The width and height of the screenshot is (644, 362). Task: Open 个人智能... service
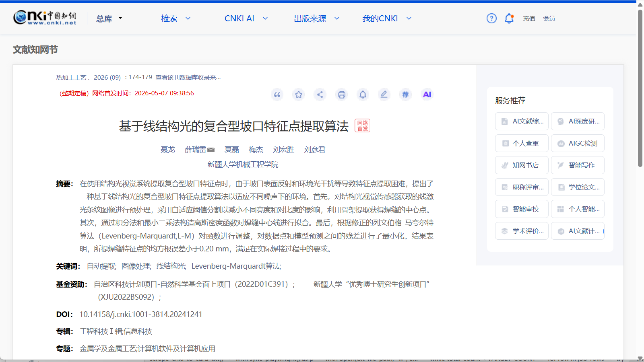(x=578, y=209)
